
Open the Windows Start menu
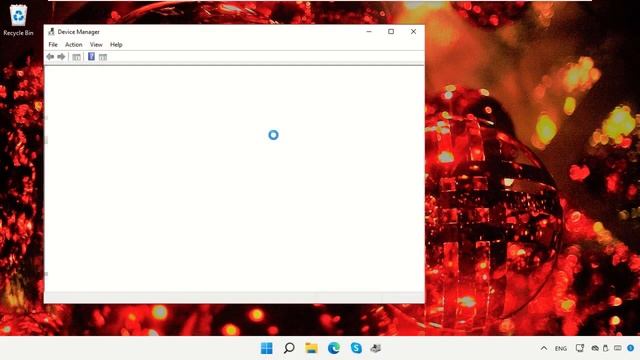267,348
